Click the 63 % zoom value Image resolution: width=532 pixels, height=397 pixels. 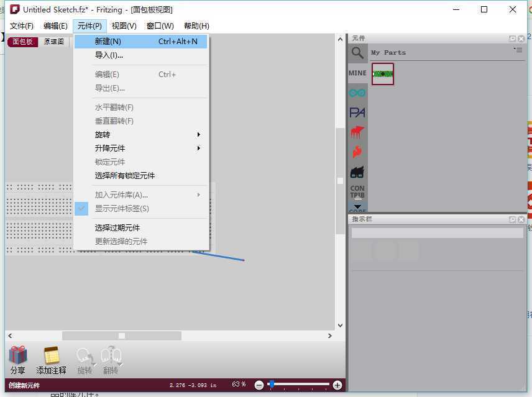click(239, 384)
